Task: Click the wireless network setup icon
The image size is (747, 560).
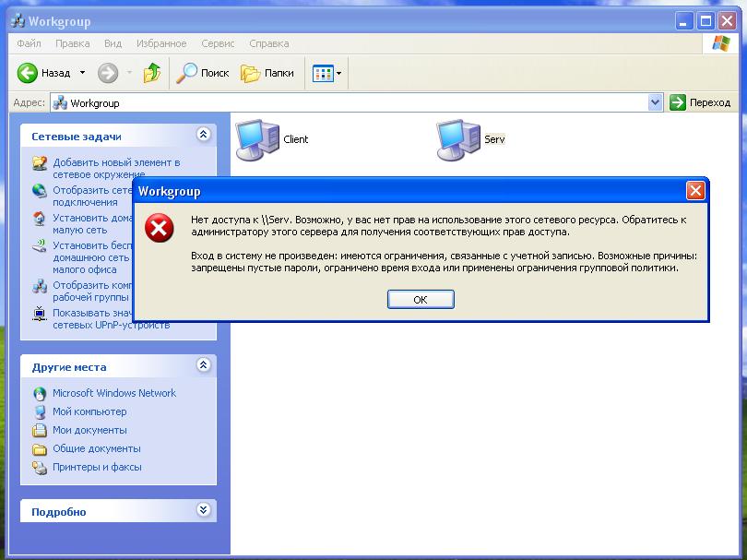Action: click(x=40, y=246)
